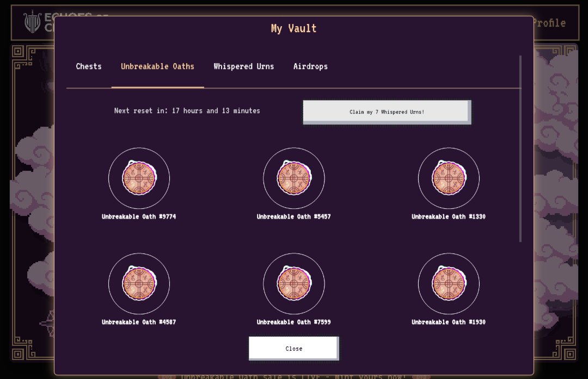
Task: Click the lyre logo in the header
Action: click(x=33, y=22)
